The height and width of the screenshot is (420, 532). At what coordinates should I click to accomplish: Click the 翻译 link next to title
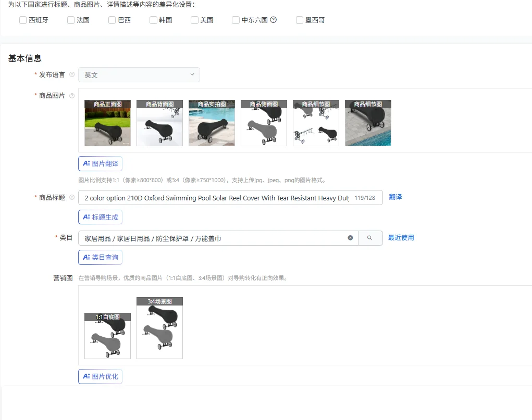click(x=395, y=197)
